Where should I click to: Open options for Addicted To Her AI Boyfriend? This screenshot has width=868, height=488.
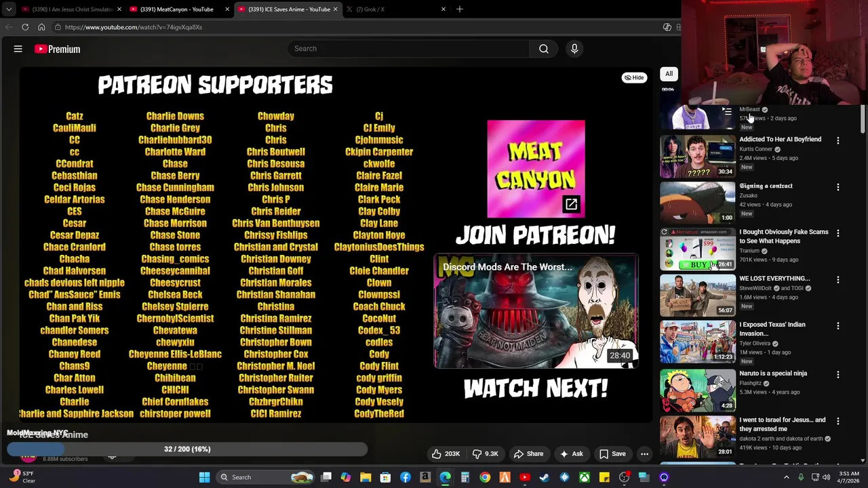(838, 141)
